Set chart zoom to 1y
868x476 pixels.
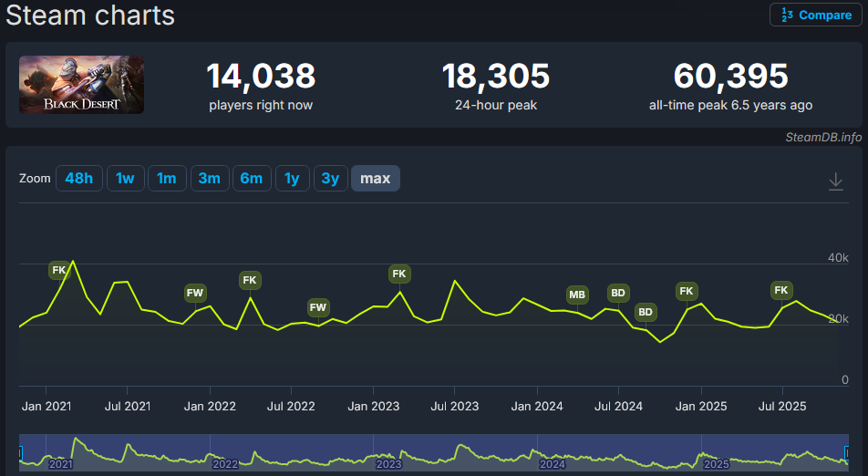click(293, 178)
